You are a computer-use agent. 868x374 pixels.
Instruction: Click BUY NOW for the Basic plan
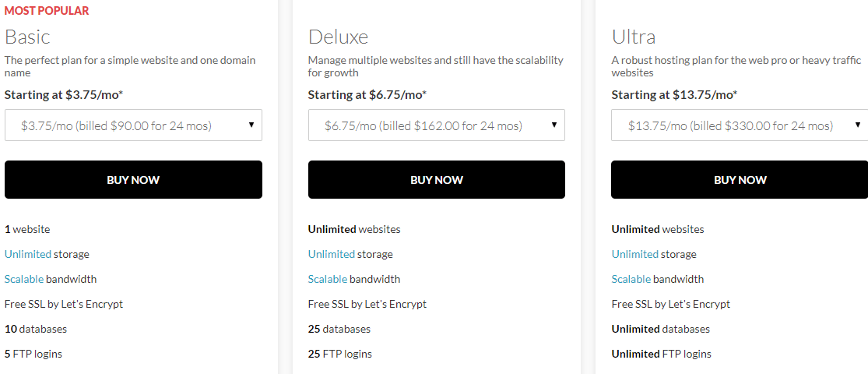133,180
